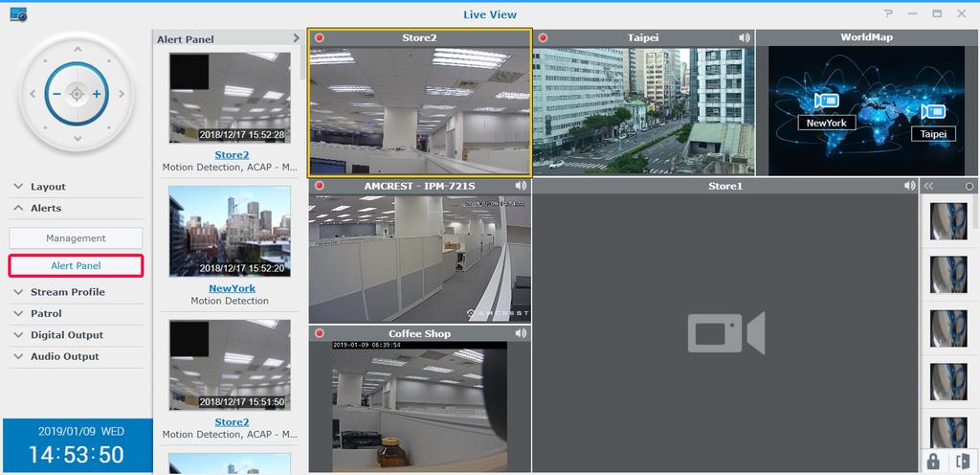Open the NewYork alert link

click(232, 288)
